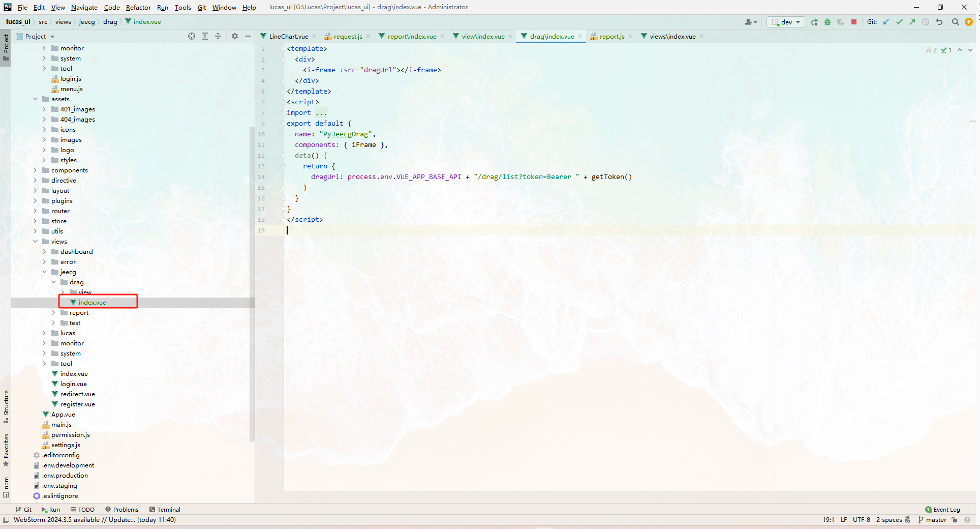Click the typo count indicator

click(946, 50)
